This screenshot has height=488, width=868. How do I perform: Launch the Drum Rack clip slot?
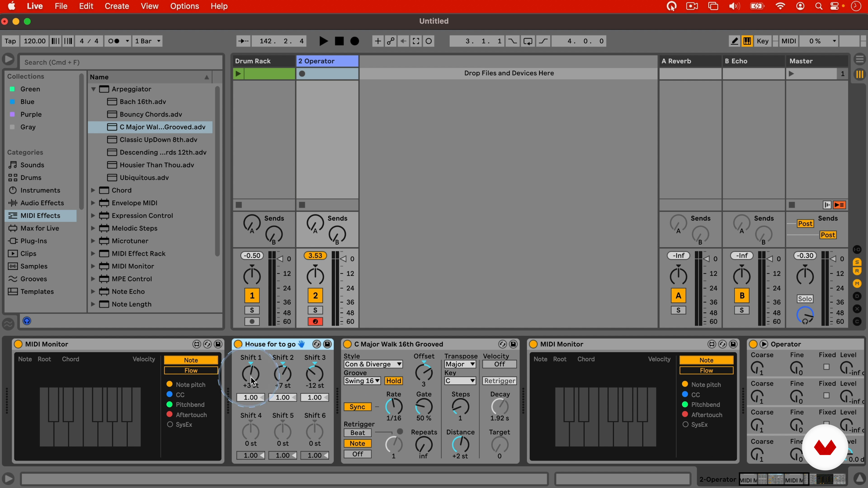coord(238,73)
